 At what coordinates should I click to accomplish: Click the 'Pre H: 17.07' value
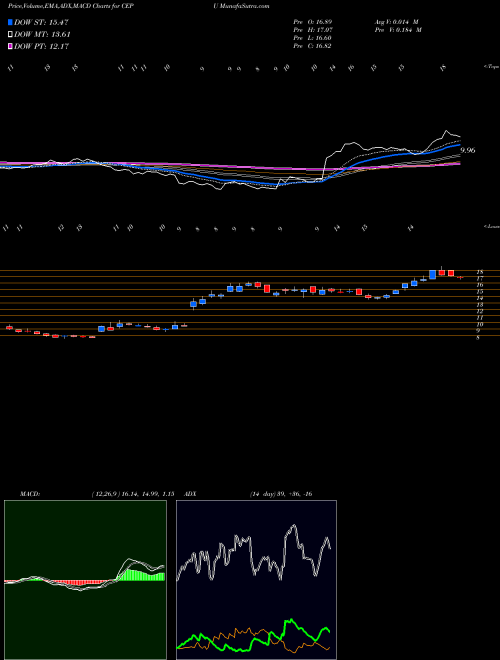click(314, 30)
